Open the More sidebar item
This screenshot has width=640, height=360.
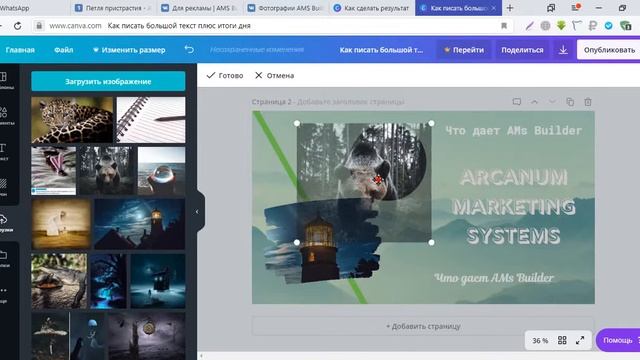pos(4,294)
